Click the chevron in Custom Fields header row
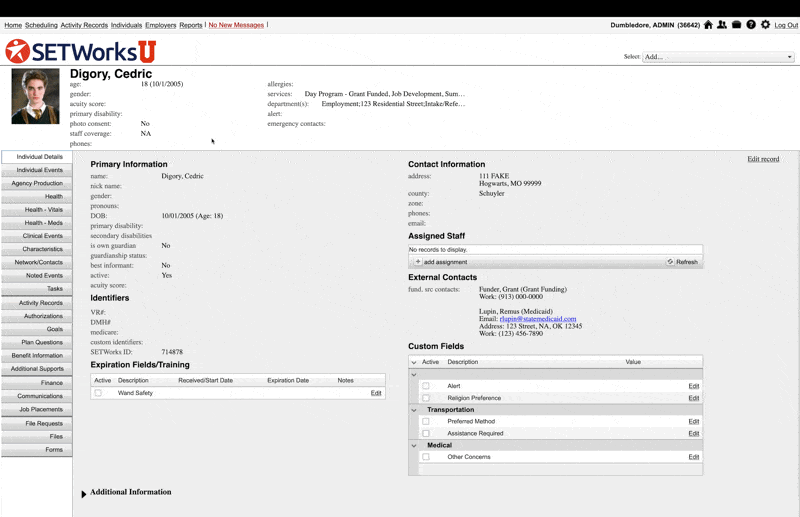 (x=414, y=362)
